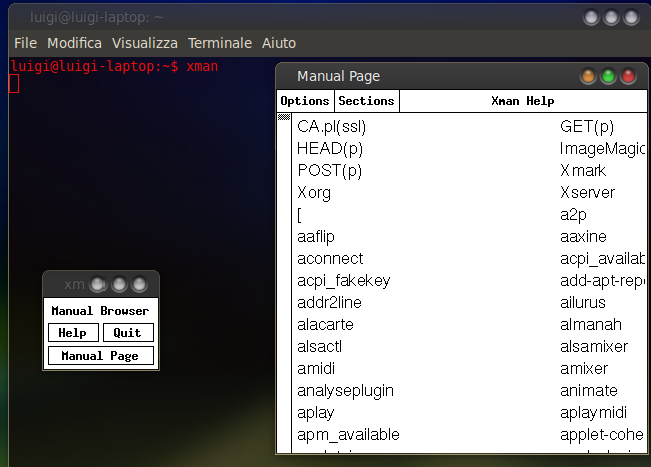This screenshot has height=467, width=651.
Task: Click the xman command in terminal
Action: coord(202,66)
